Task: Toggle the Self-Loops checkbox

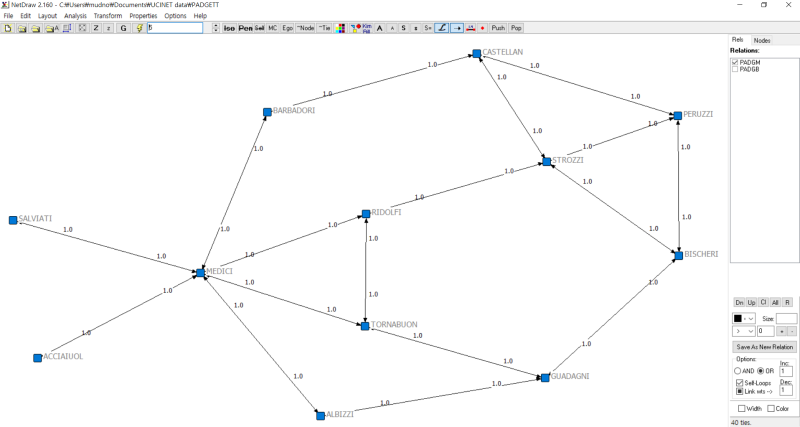Action: click(739, 383)
